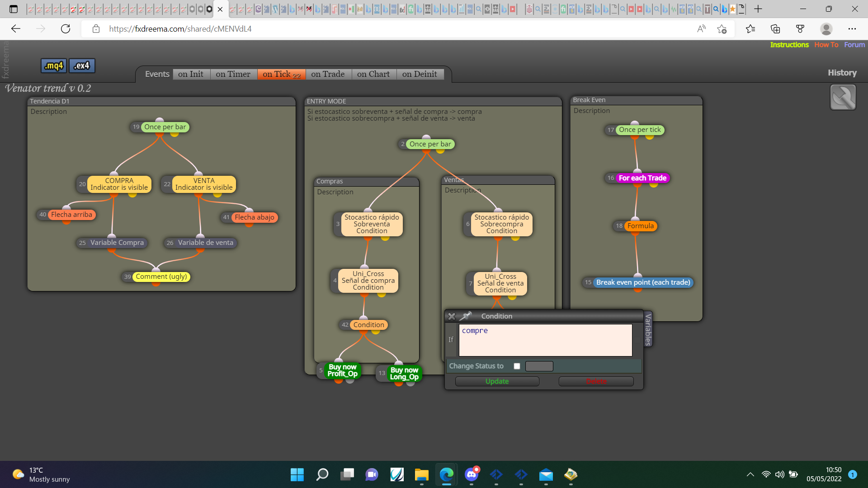Open browser Collections
This screenshot has width=868, height=488.
click(775, 29)
